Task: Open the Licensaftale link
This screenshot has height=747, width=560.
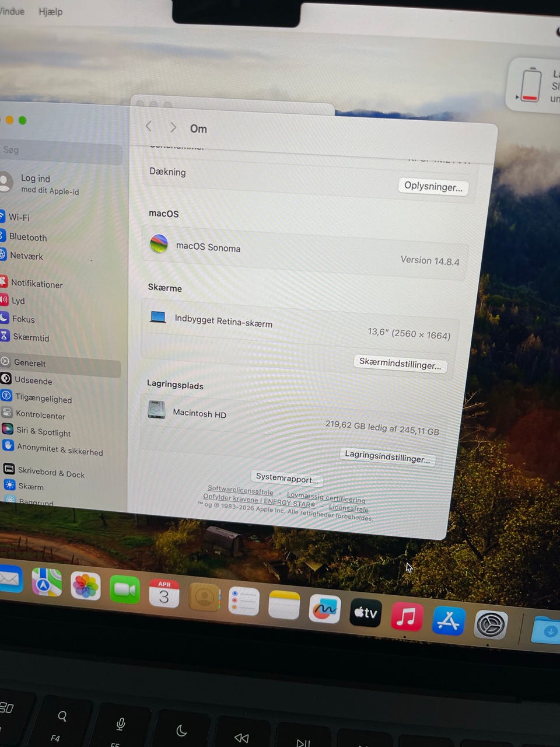Action: coord(349,508)
